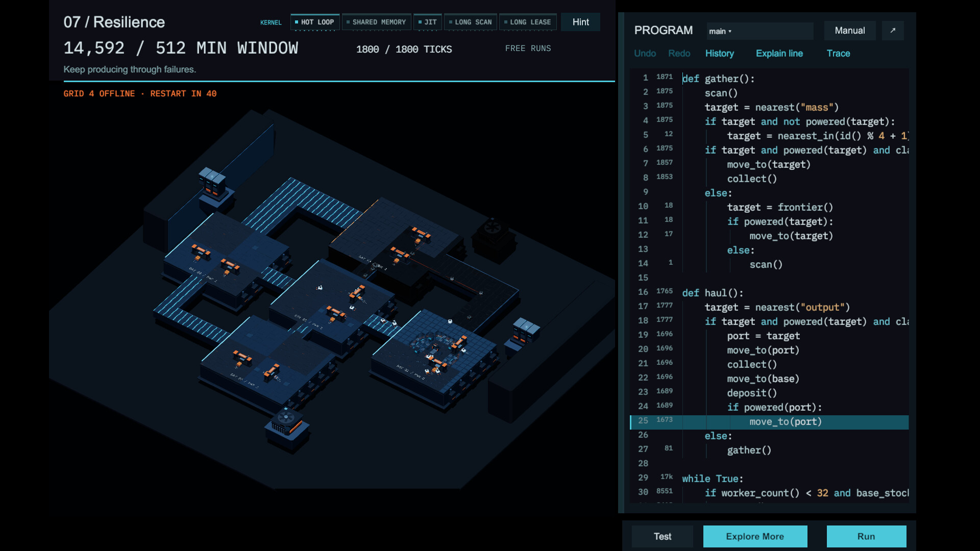This screenshot has height=551, width=980.
Task: Click Explain line
Action: (x=779, y=53)
